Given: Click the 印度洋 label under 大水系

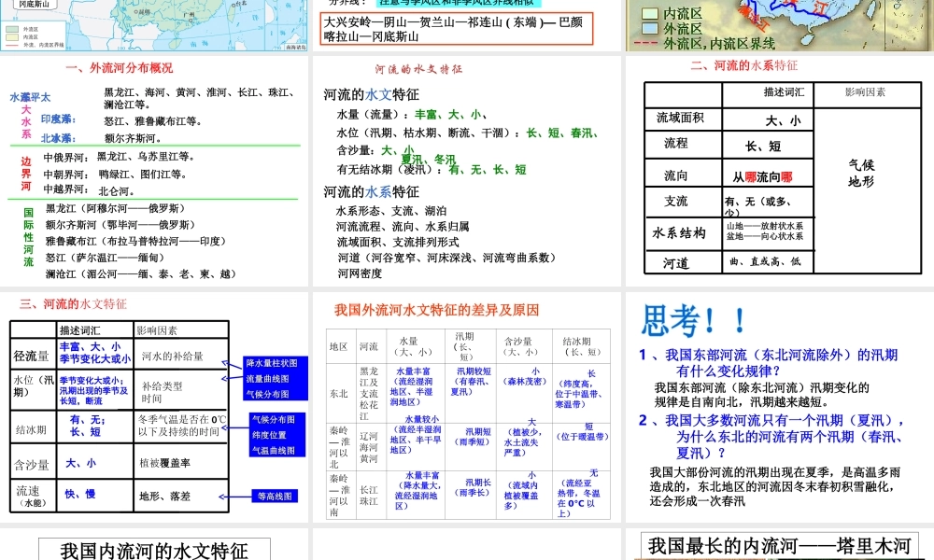Looking at the screenshot, I should (x=58, y=119).
